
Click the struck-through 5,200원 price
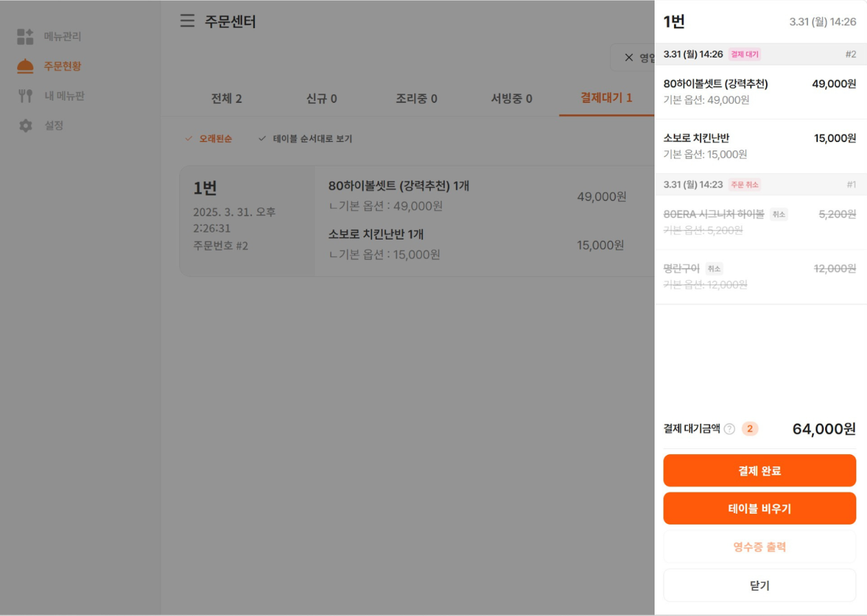pyautogui.click(x=837, y=214)
